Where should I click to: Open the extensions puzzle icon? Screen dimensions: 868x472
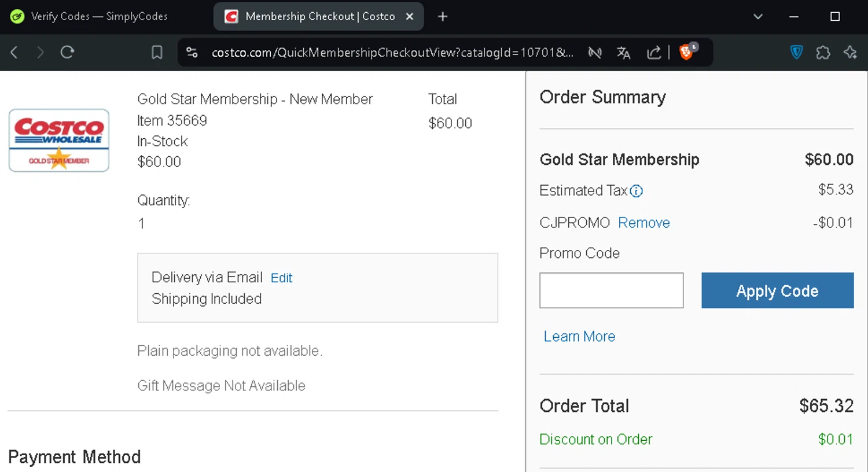coord(823,53)
